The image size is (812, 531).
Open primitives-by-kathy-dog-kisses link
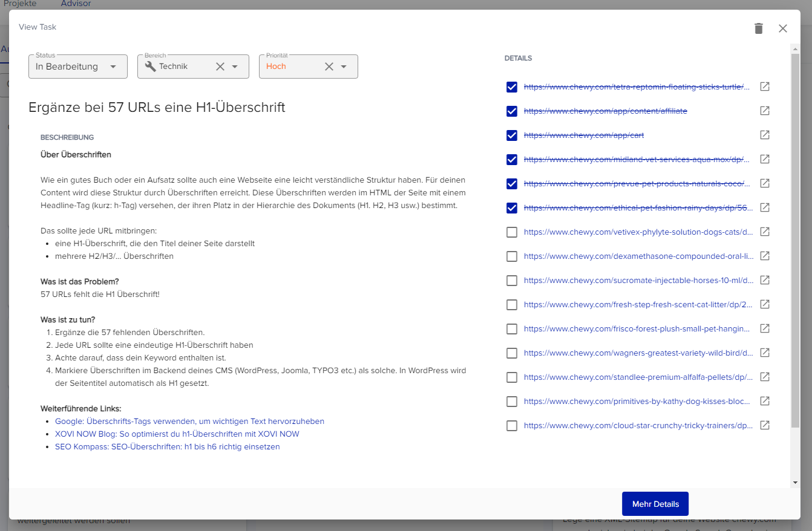click(x=638, y=401)
